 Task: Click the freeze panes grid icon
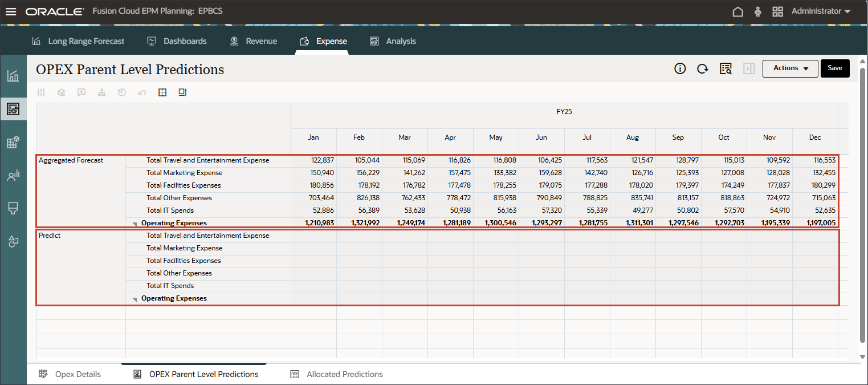tap(162, 92)
